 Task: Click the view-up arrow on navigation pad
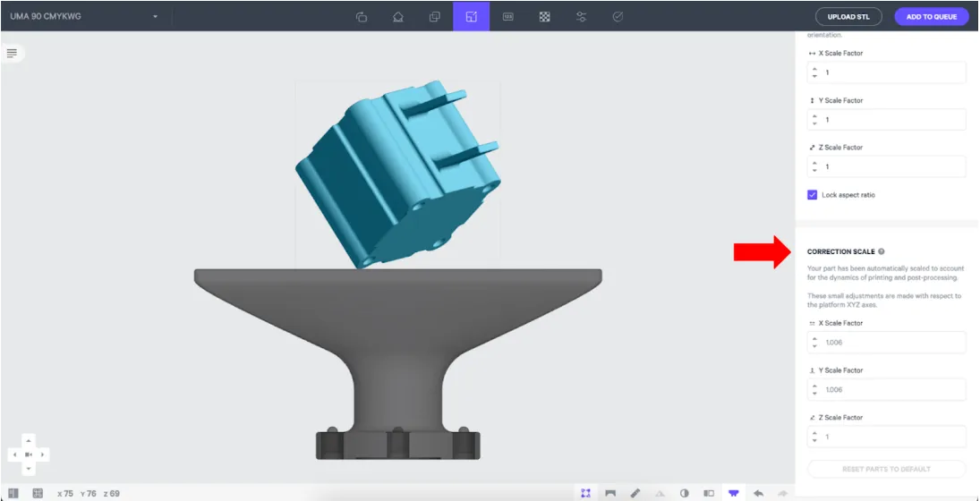tap(28, 440)
